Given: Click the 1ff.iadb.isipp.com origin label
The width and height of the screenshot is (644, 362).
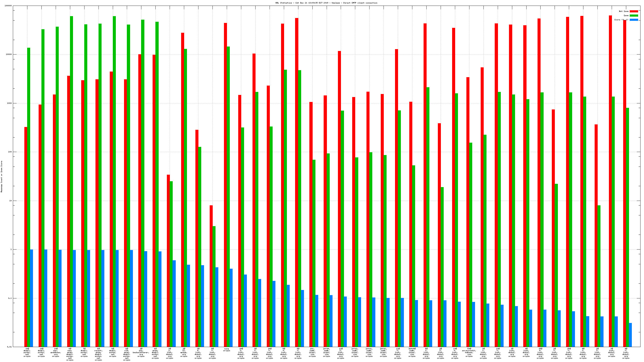Looking at the screenshot, I should (312, 352).
